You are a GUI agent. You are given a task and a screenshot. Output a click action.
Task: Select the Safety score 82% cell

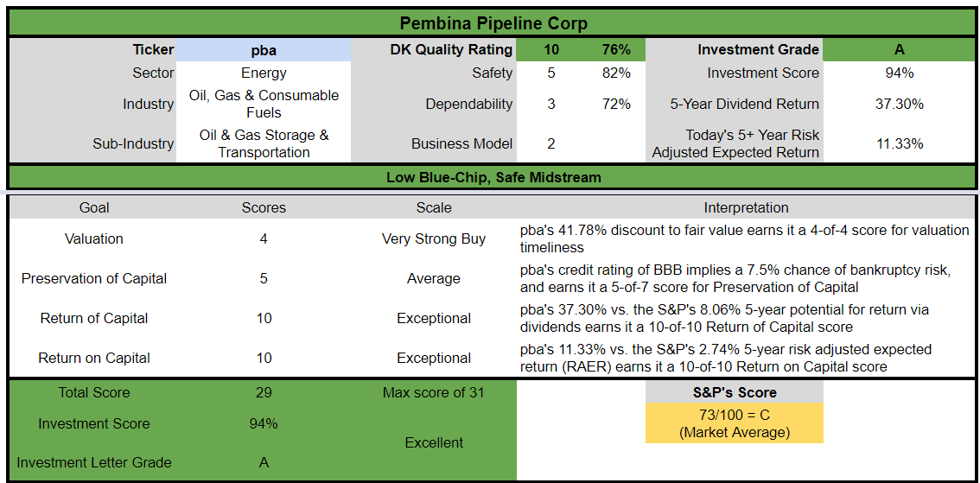click(615, 73)
